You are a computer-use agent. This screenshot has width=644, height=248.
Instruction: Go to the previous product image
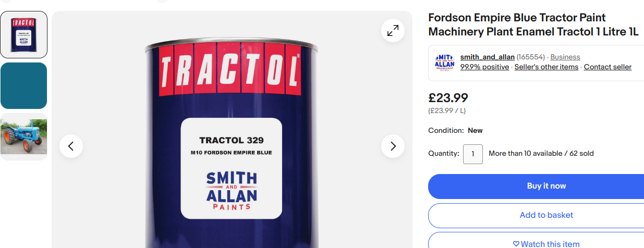(71, 146)
